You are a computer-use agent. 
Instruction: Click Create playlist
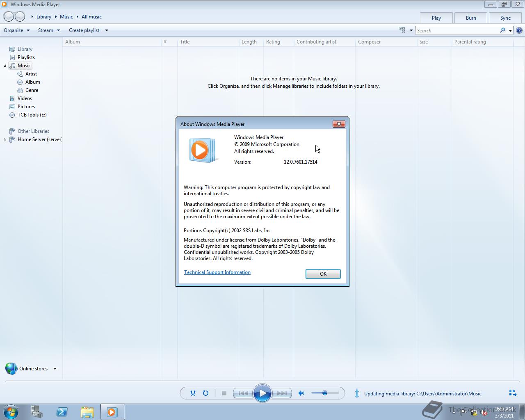tap(84, 30)
